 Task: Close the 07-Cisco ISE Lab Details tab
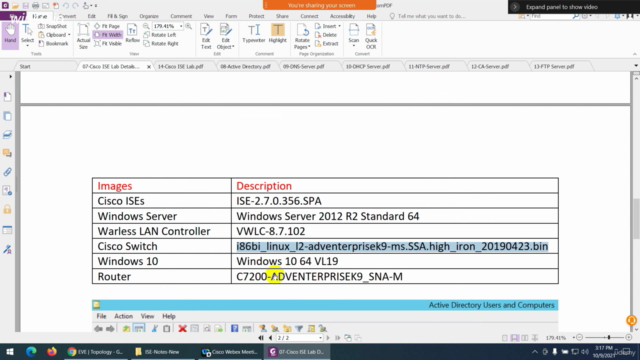pyautogui.click(x=149, y=67)
